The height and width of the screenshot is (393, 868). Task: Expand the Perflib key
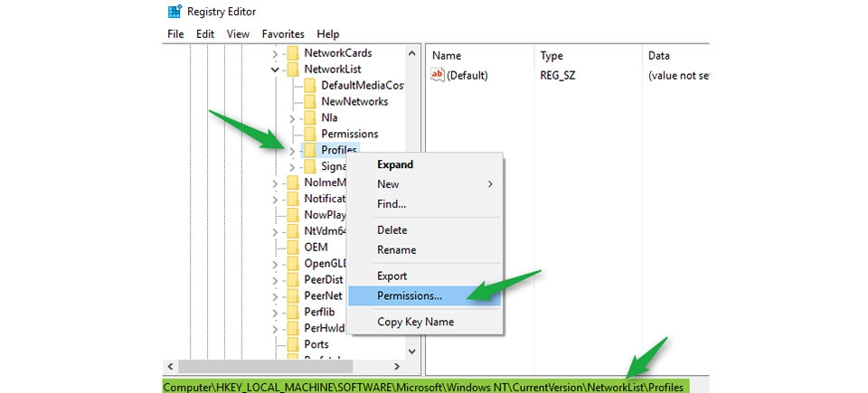[x=275, y=313]
